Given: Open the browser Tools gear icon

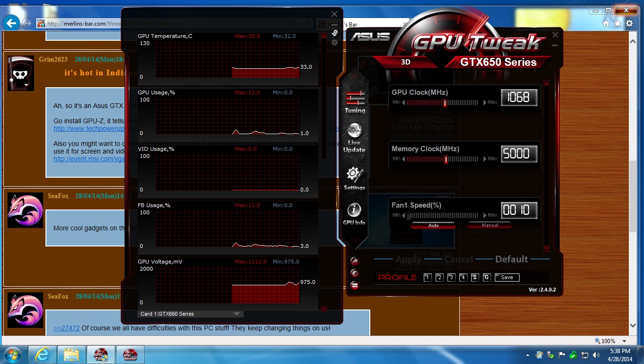Looking at the screenshot, I should [x=629, y=23].
